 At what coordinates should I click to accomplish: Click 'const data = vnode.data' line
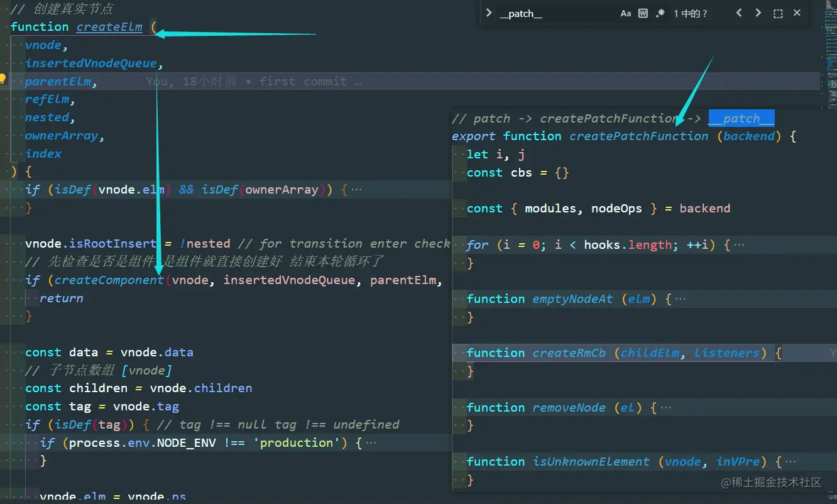coord(109,353)
